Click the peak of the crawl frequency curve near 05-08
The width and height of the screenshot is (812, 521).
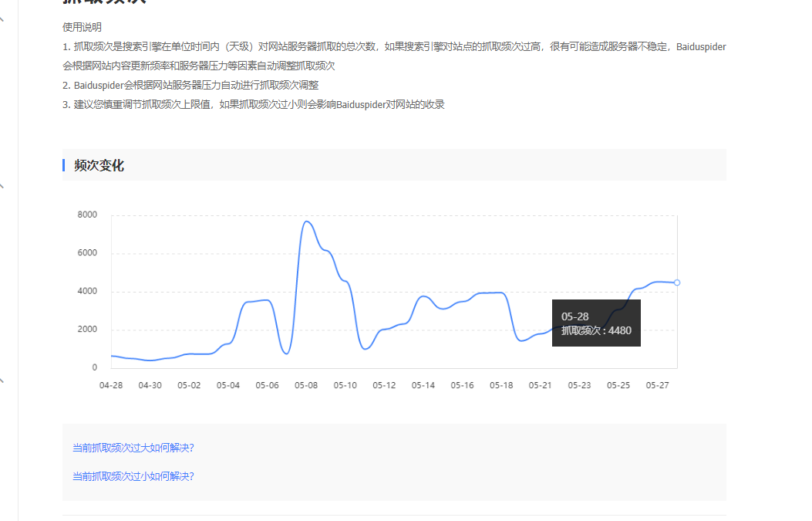pos(307,222)
